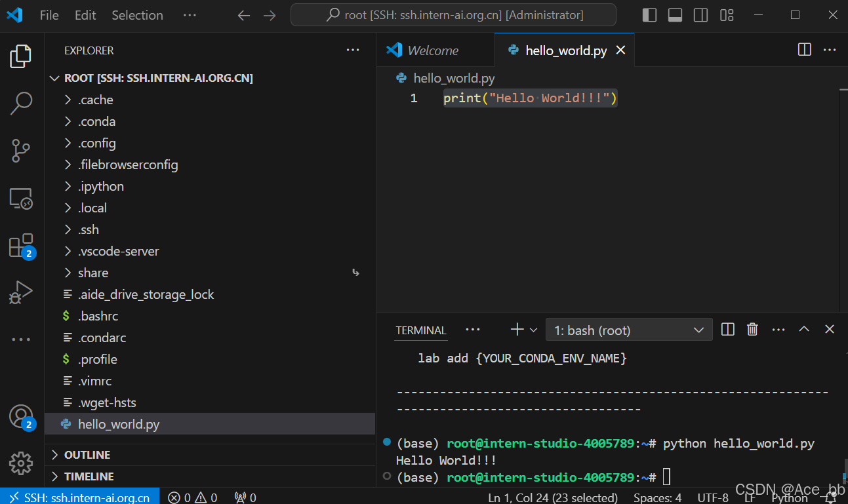Split the editor to the right
848x504 pixels.
click(804, 50)
